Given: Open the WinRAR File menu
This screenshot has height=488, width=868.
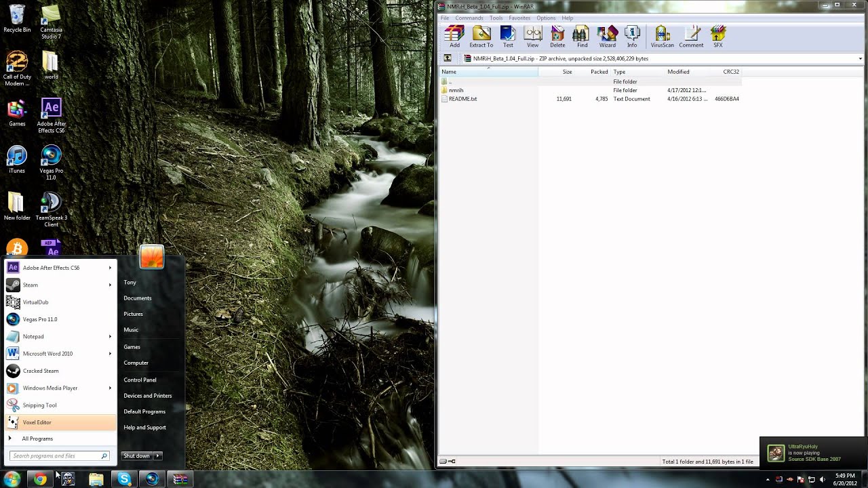Looking at the screenshot, I should pos(445,18).
